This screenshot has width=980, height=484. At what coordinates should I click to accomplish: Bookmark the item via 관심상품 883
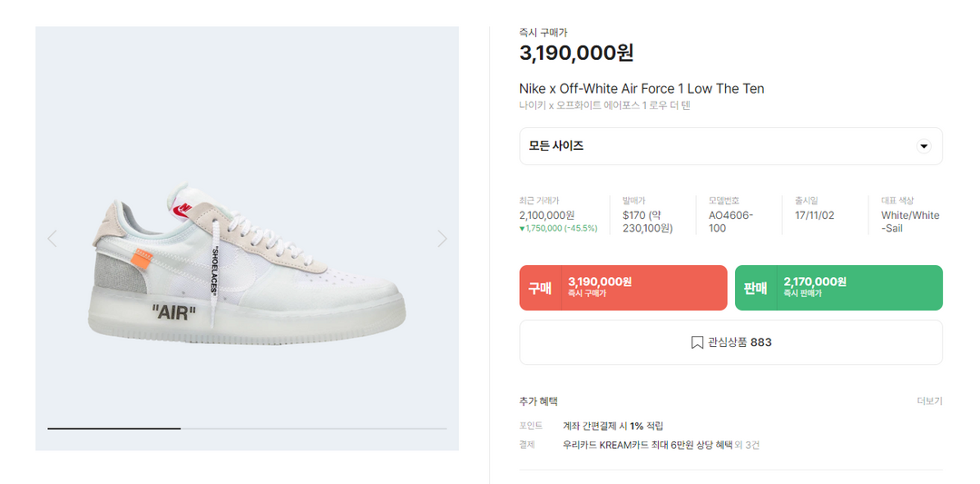tap(730, 342)
